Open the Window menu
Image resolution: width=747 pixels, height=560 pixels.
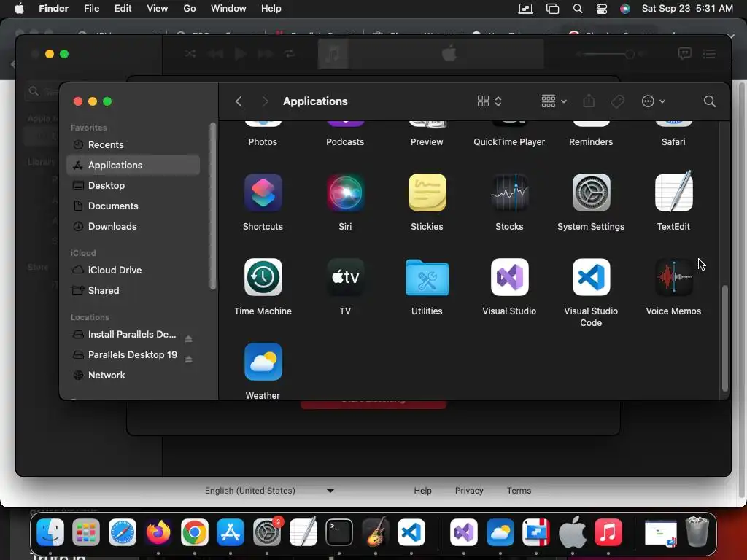pyautogui.click(x=228, y=9)
